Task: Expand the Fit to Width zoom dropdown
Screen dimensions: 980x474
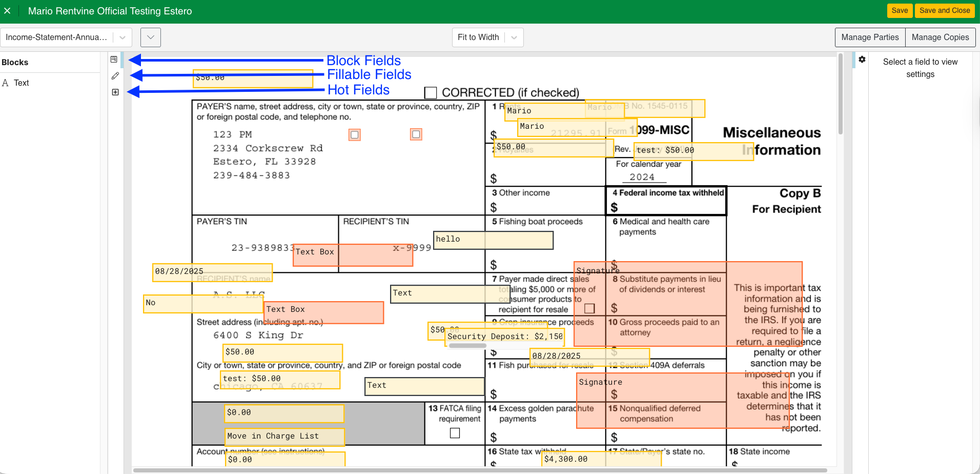Action: tap(487, 37)
